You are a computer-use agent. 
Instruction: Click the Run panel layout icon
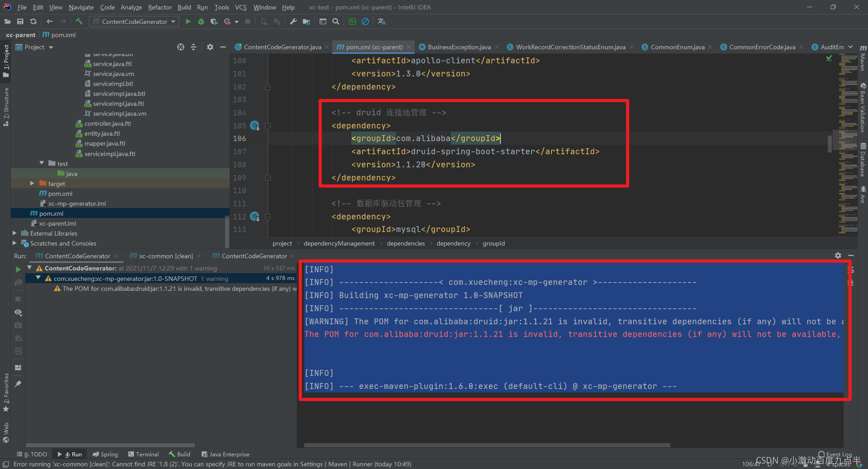pyautogui.click(x=18, y=367)
